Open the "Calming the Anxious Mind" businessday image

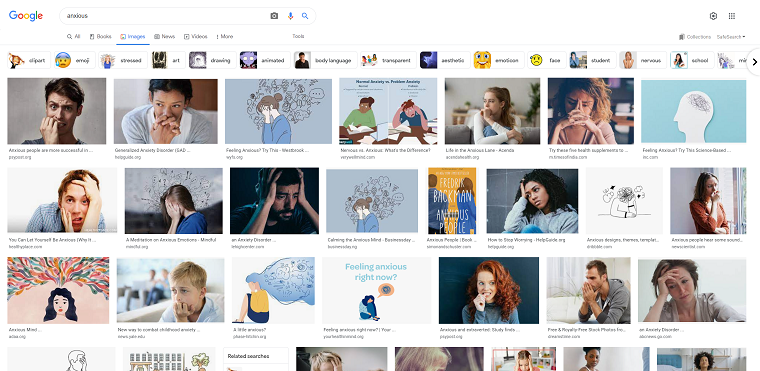click(x=372, y=201)
